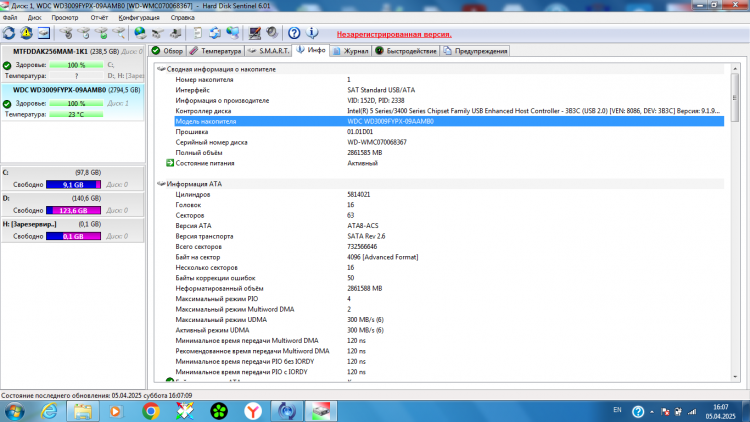Collapse the Информация ATA section

click(161, 184)
